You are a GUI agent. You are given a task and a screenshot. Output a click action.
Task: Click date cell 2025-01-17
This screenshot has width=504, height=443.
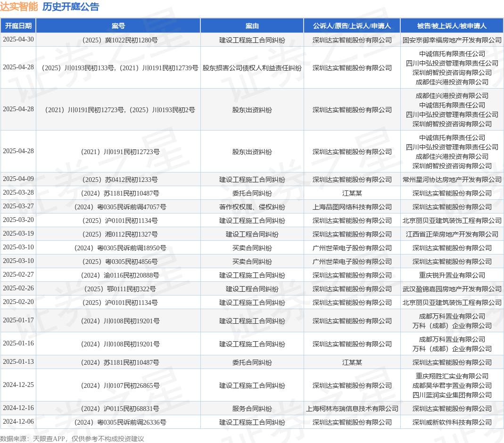pyautogui.click(x=18, y=320)
